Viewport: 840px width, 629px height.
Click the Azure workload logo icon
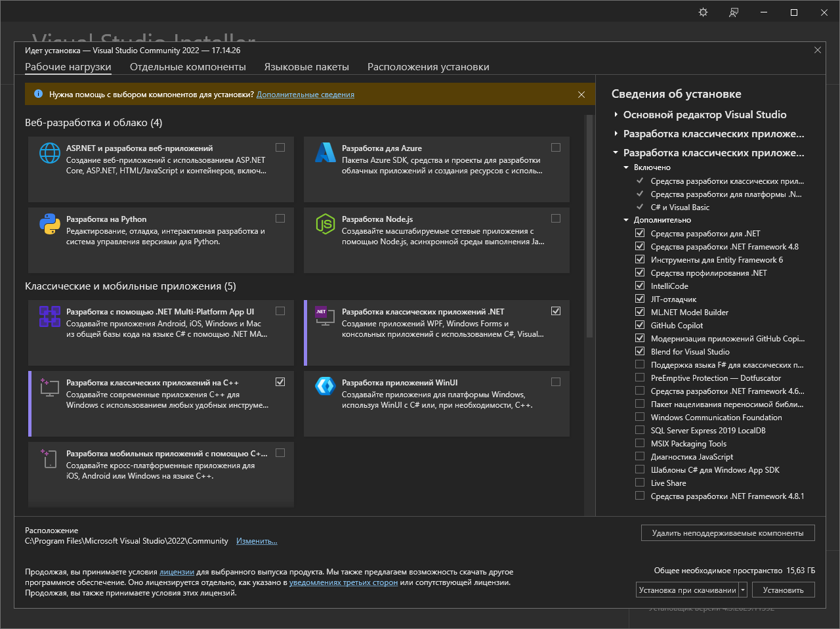[325, 153]
